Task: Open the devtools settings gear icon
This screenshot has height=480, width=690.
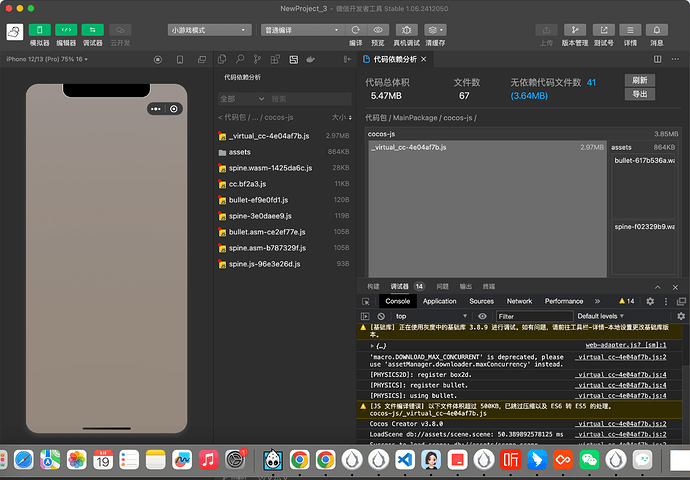Action: (x=650, y=301)
